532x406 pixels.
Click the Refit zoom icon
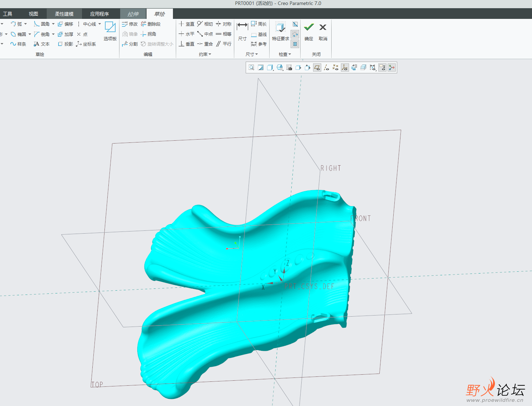251,68
